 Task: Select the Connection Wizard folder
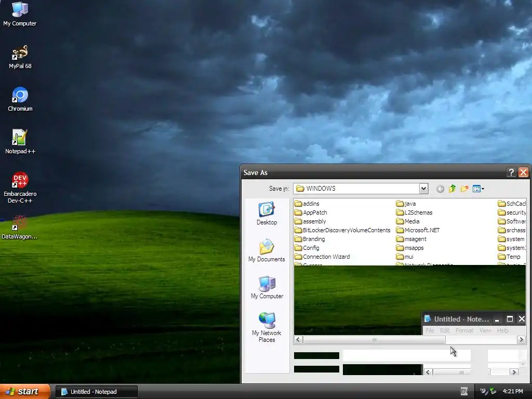tap(322, 257)
